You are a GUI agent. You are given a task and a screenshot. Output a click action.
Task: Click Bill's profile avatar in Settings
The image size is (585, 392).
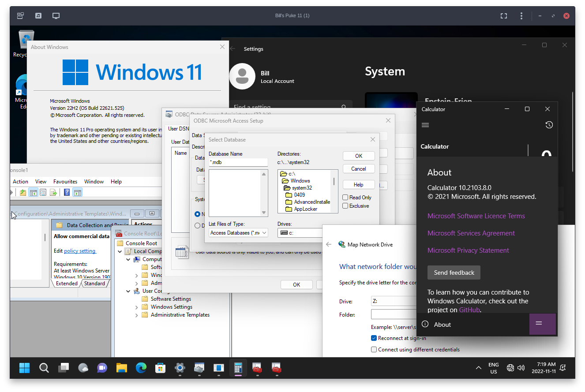click(x=242, y=76)
